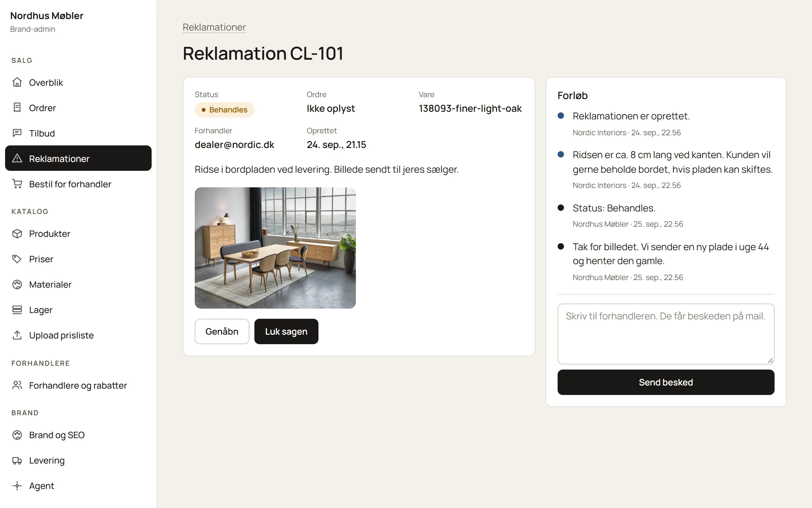
Task: Click the Ordrer receipt icon
Action: click(17, 108)
